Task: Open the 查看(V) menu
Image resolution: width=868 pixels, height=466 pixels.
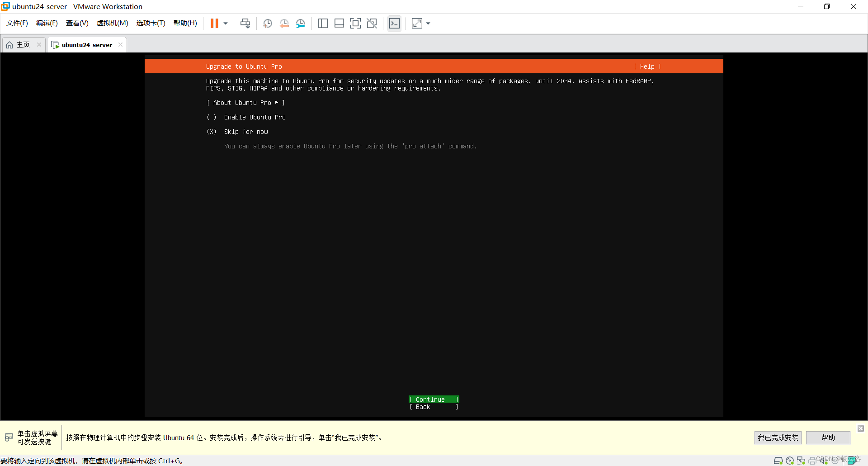Action: 77,23
